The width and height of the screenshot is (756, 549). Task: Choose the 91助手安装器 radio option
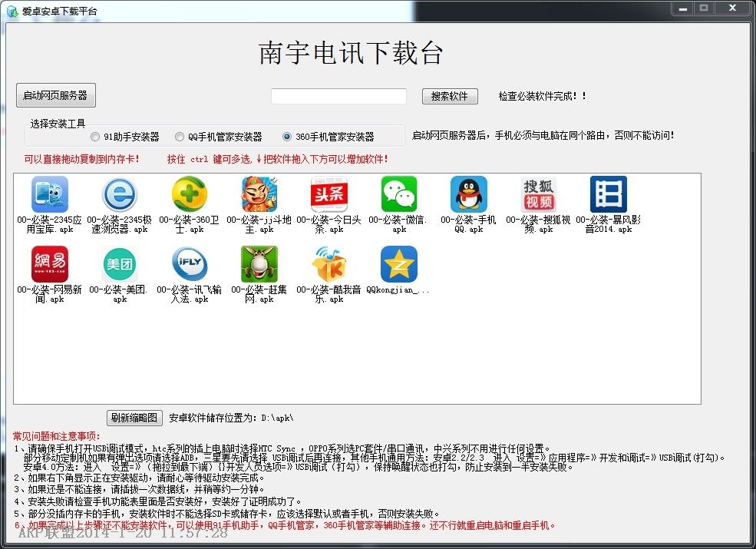[95, 137]
